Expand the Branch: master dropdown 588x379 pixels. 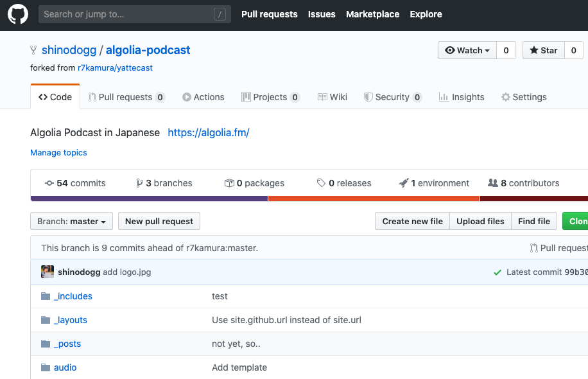(x=72, y=222)
